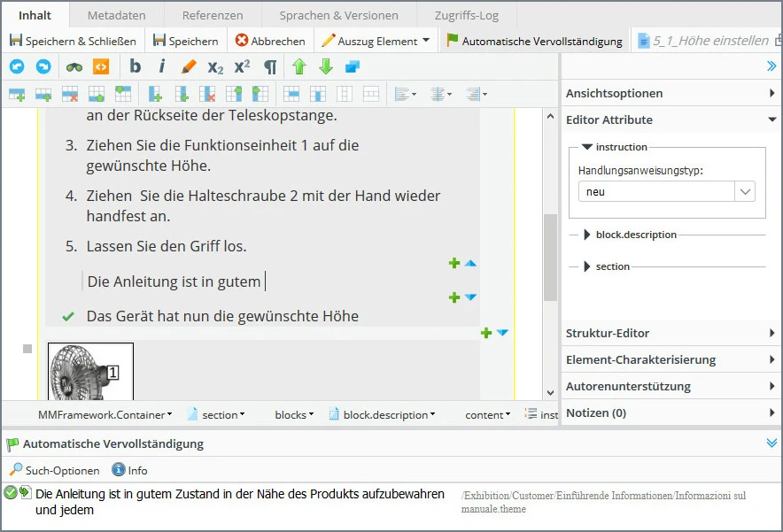Open the Handlungsanweisungstyp dropdown
The height and width of the screenshot is (532, 783).
(746, 189)
